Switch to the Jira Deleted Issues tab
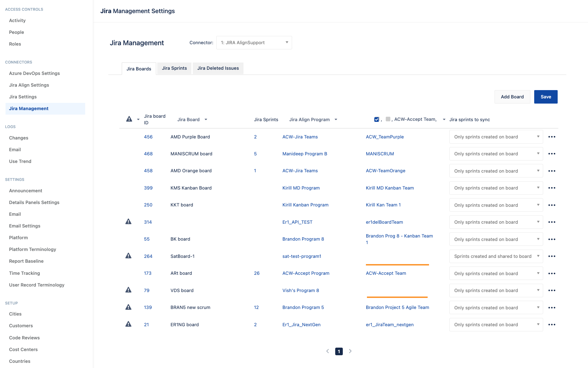This screenshot has height=368, width=588. pos(218,68)
